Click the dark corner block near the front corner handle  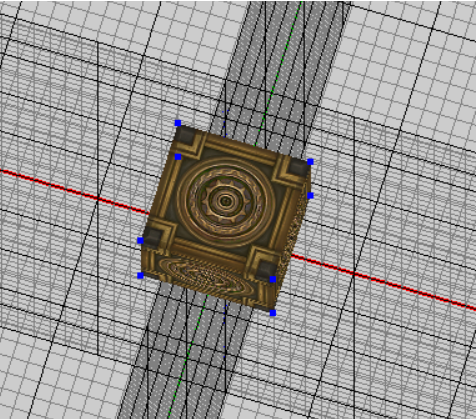click(x=265, y=270)
